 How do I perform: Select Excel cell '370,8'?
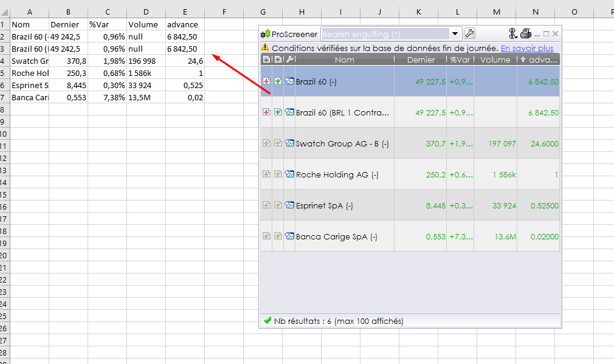pyautogui.click(x=68, y=61)
